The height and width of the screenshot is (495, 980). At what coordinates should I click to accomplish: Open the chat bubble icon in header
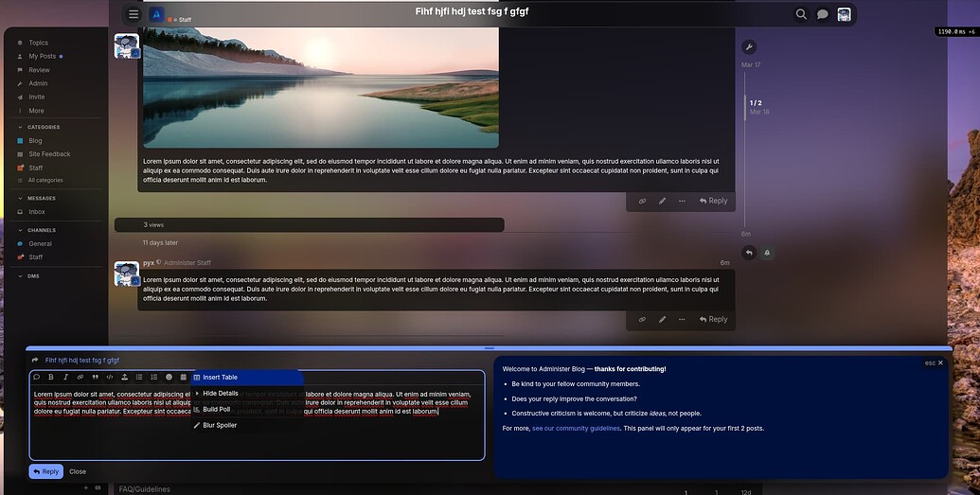tap(823, 14)
